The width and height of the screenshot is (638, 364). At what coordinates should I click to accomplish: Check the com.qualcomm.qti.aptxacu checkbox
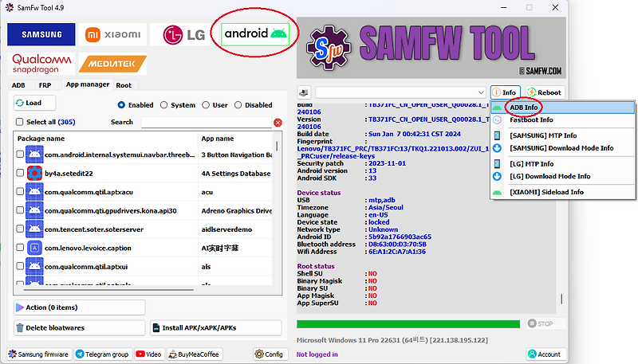[x=19, y=192]
